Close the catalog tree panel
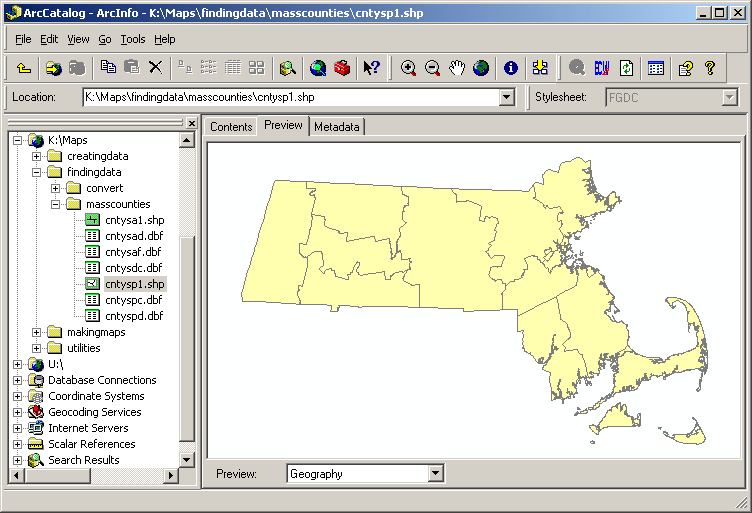The image size is (752, 513). click(191, 123)
